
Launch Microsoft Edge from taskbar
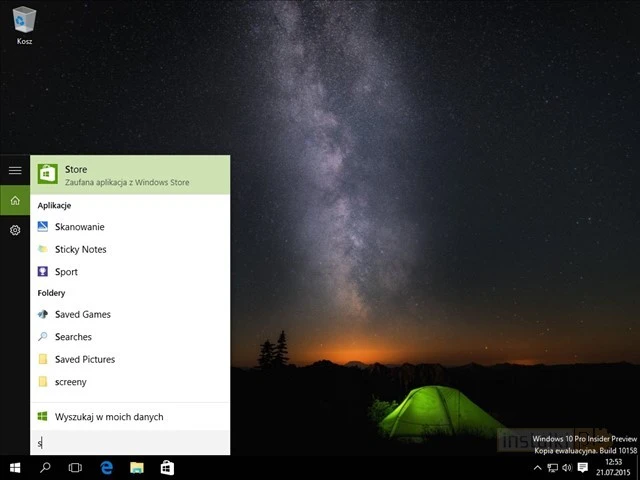point(106,468)
